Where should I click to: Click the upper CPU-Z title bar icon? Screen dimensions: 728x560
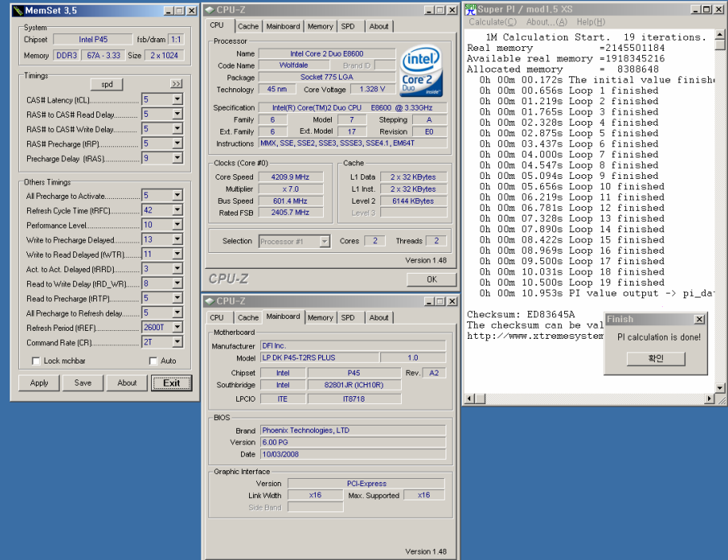(x=210, y=10)
